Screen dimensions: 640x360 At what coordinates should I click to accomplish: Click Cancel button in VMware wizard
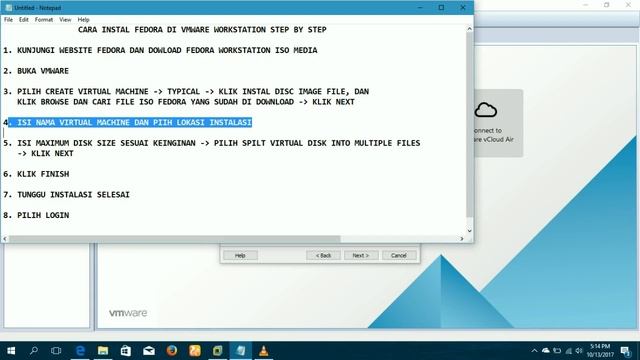click(x=399, y=256)
